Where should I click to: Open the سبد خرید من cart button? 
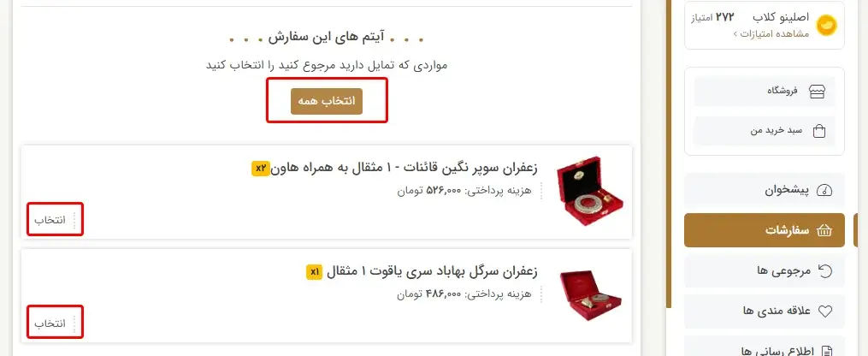pos(765,131)
